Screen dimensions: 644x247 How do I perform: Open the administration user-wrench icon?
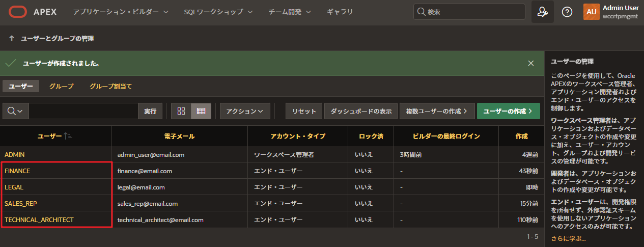543,12
